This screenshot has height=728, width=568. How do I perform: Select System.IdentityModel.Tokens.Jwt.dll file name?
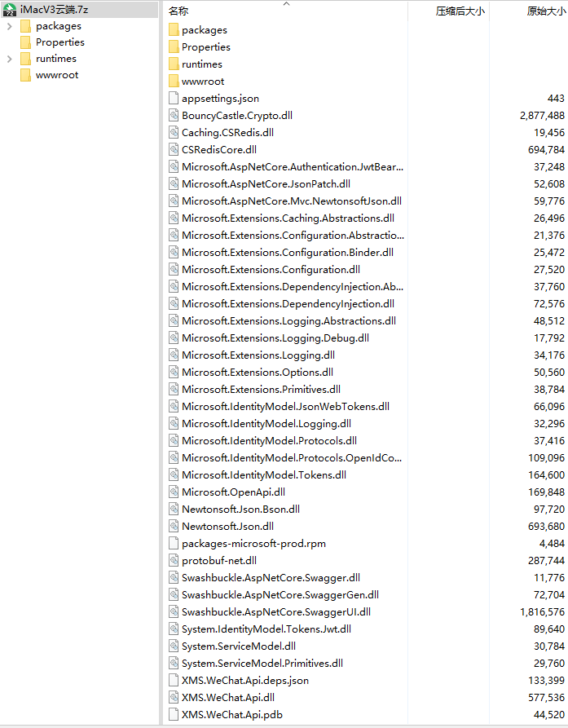coord(266,629)
